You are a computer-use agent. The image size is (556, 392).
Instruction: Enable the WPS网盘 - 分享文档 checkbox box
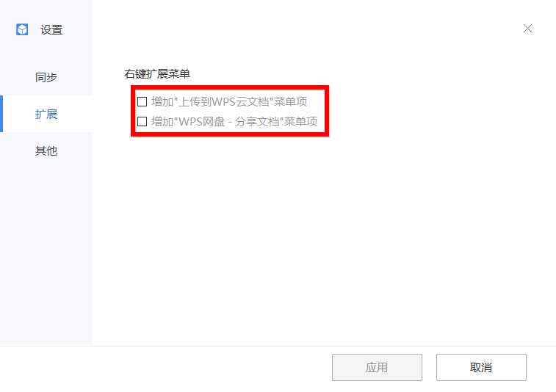click(x=142, y=122)
